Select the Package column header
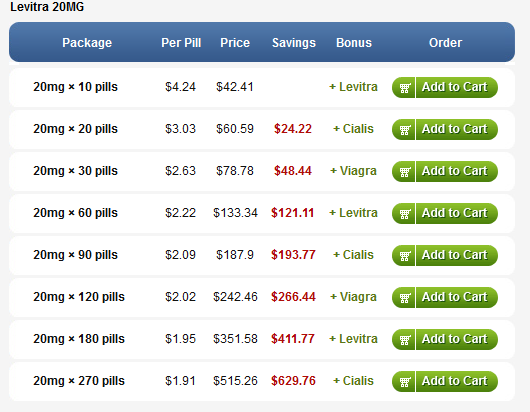Viewport: 530px width, 412px height. point(87,43)
